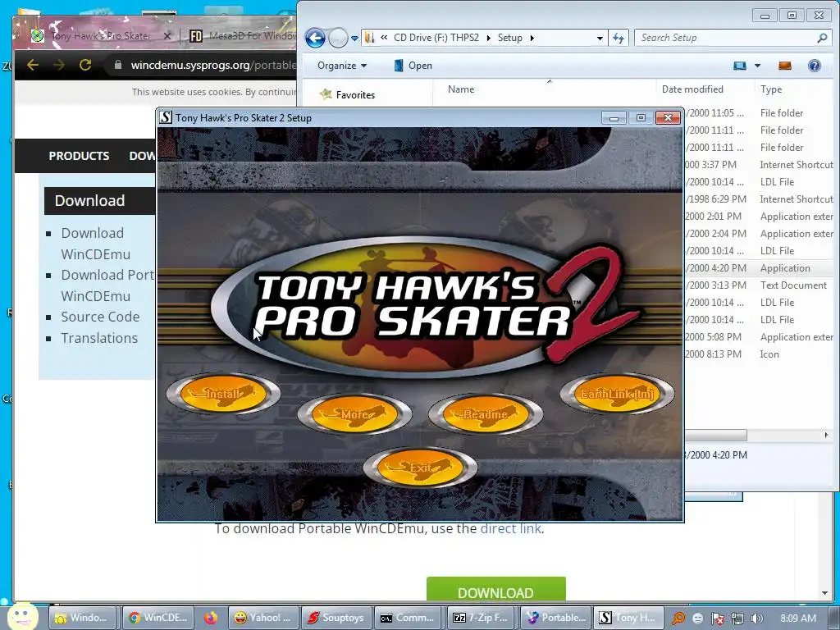Click the browser address bar URL
This screenshot has width=840, height=630.
pos(213,66)
